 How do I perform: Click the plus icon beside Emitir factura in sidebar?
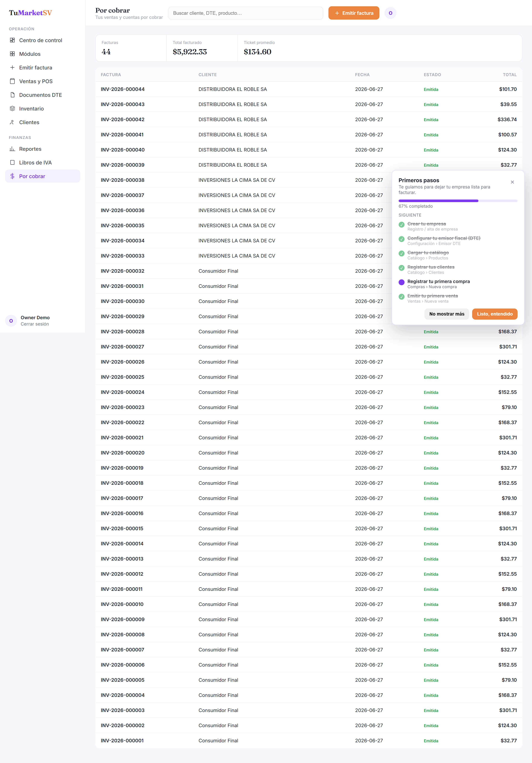[x=12, y=67]
